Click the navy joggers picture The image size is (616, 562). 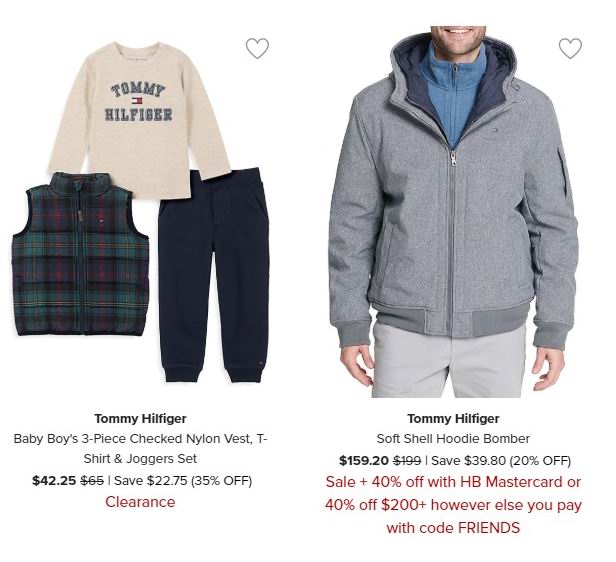point(214,275)
